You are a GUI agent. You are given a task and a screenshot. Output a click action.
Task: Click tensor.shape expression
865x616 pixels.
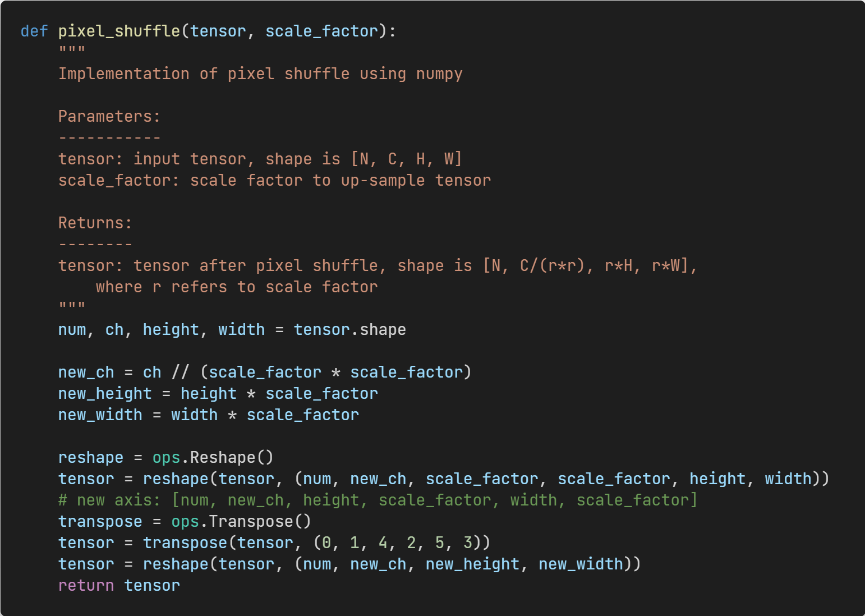349,329
